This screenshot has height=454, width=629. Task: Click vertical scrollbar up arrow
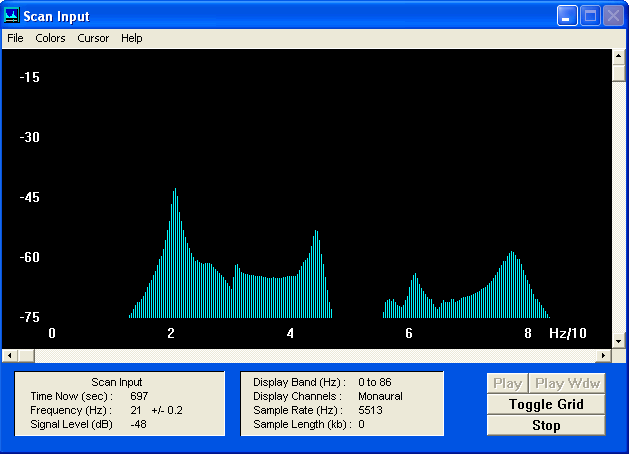pyautogui.click(x=618, y=56)
